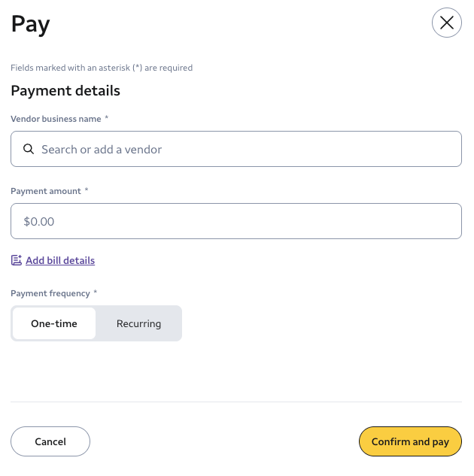Click the required fields asterisk note
Image resolution: width=474 pixels, height=476 pixels.
tap(102, 68)
